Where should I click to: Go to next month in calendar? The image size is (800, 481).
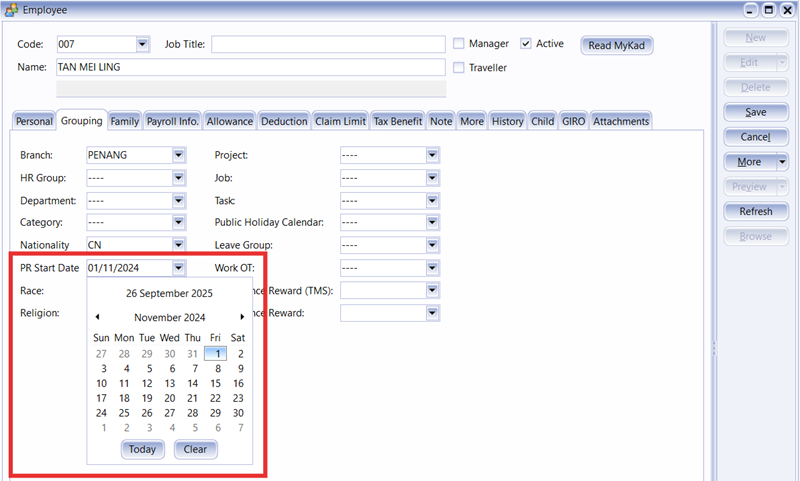pyautogui.click(x=242, y=317)
